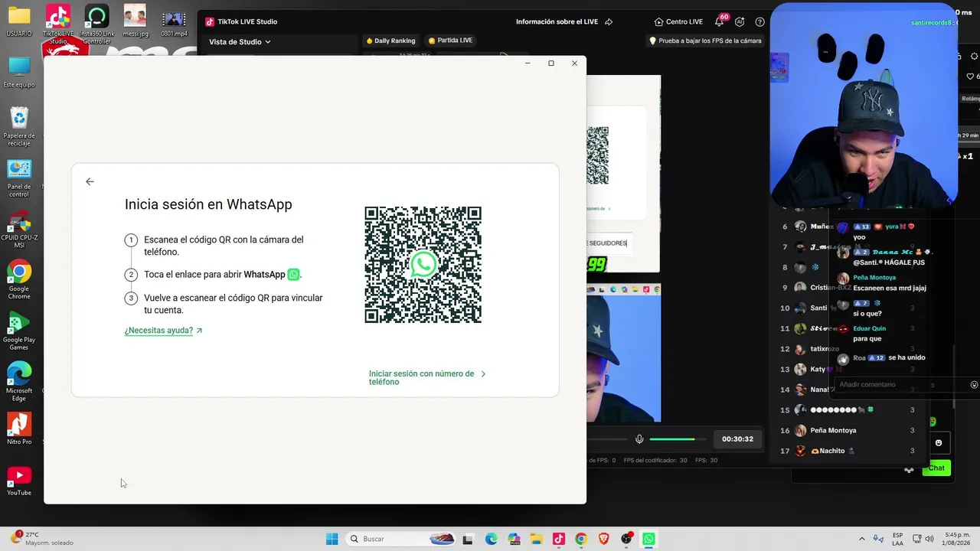Click the taskbar 'Buscar' search box
The image size is (980, 551).
pos(400,539)
